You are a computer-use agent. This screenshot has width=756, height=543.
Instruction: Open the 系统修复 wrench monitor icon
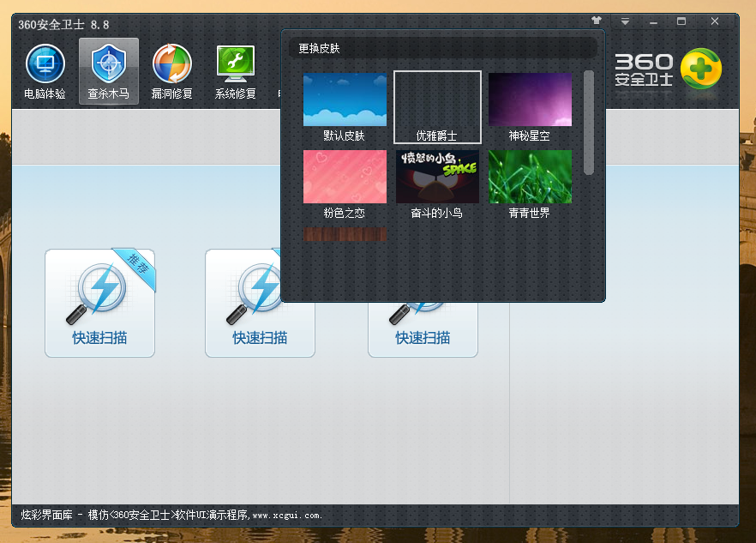point(235,71)
